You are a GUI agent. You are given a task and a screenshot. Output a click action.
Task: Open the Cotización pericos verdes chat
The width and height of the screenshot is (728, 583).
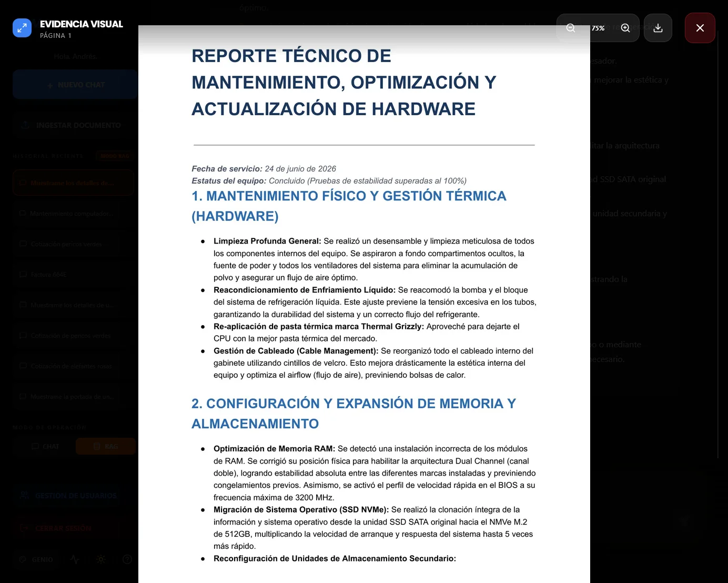point(67,244)
